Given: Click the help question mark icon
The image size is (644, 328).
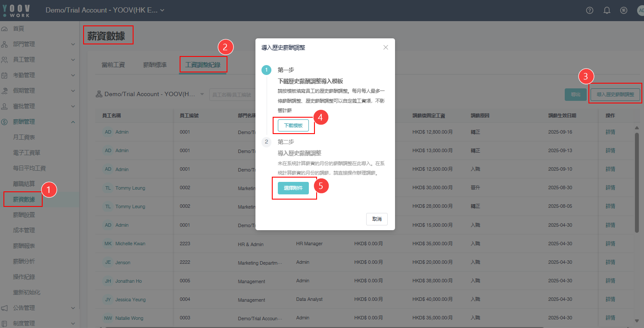Looking at the screenshot, I should click(x=590, y=10).
